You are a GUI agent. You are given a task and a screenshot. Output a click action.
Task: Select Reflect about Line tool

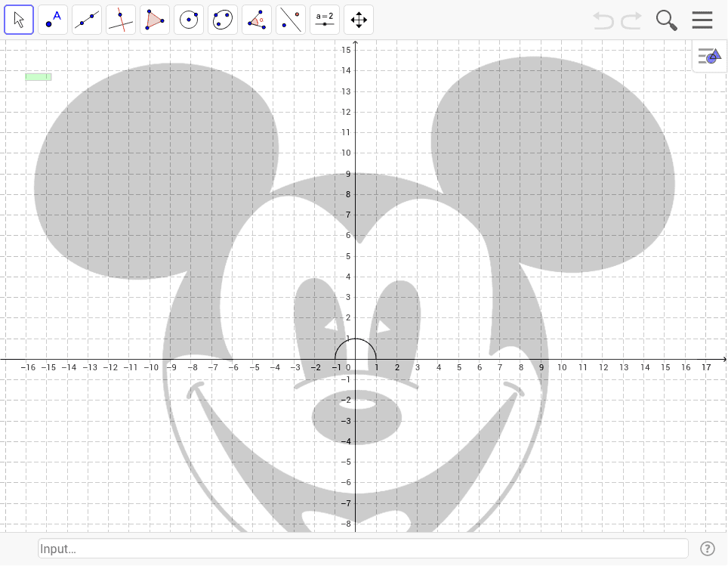291,20
